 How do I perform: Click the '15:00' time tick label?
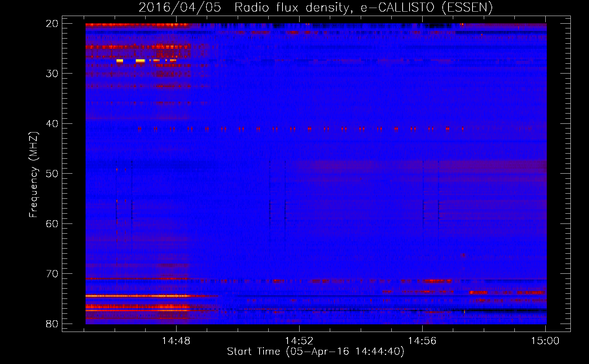coord(545,341)
